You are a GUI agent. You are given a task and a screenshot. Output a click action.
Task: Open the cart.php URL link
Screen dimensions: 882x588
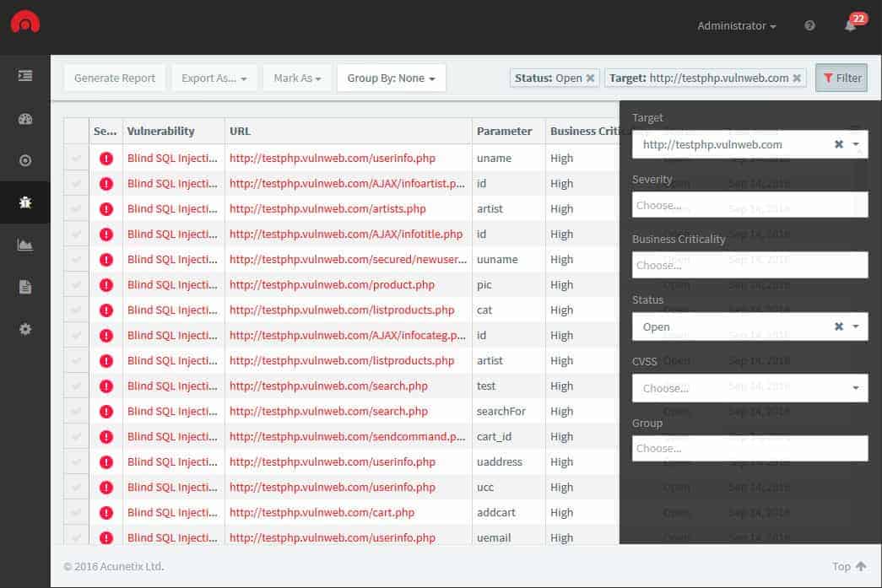click(322, 513)
